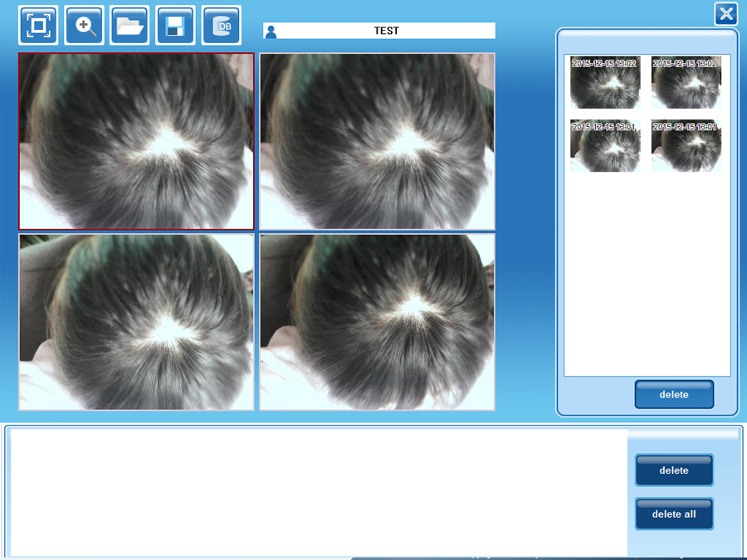Select the zoom-in magnifier tool
This screenshot has width=747, height=560.
coord(84,26)
